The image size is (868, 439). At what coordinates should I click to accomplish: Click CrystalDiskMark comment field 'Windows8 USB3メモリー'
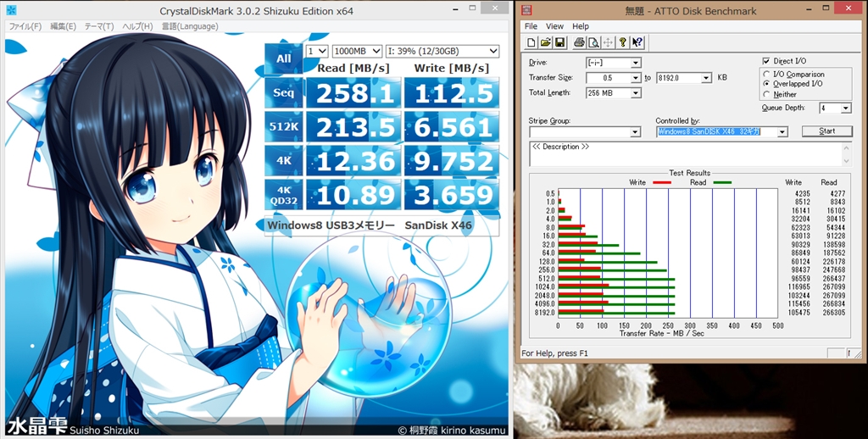[x=381, y=225]
